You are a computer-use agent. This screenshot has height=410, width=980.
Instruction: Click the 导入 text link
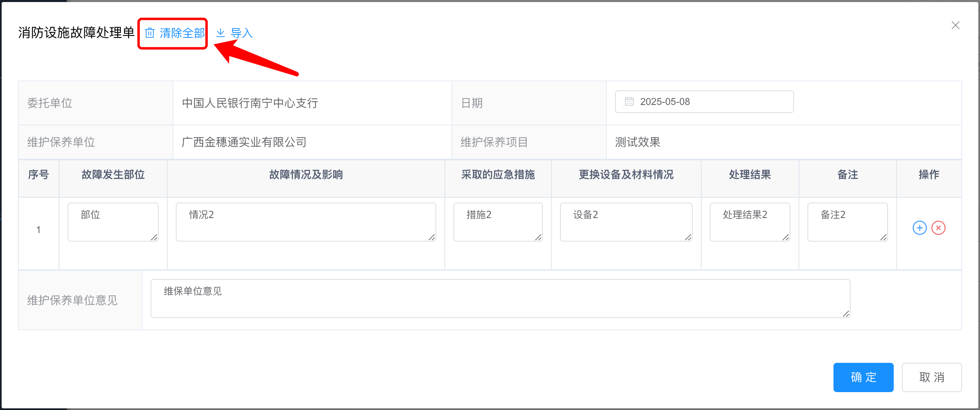point(242,33)
